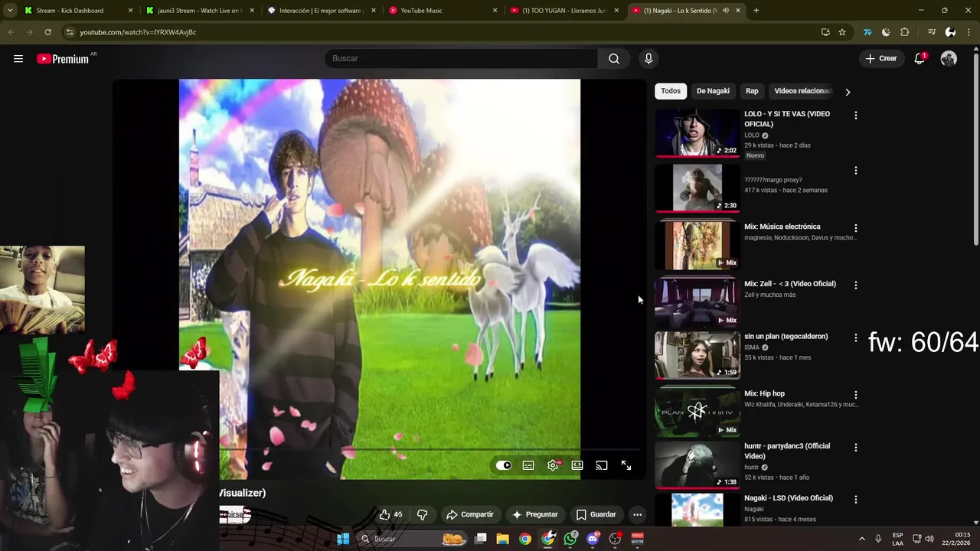The image size is (980, 551).
Task: Open new browser tab plus button
Action: (756, 11)
